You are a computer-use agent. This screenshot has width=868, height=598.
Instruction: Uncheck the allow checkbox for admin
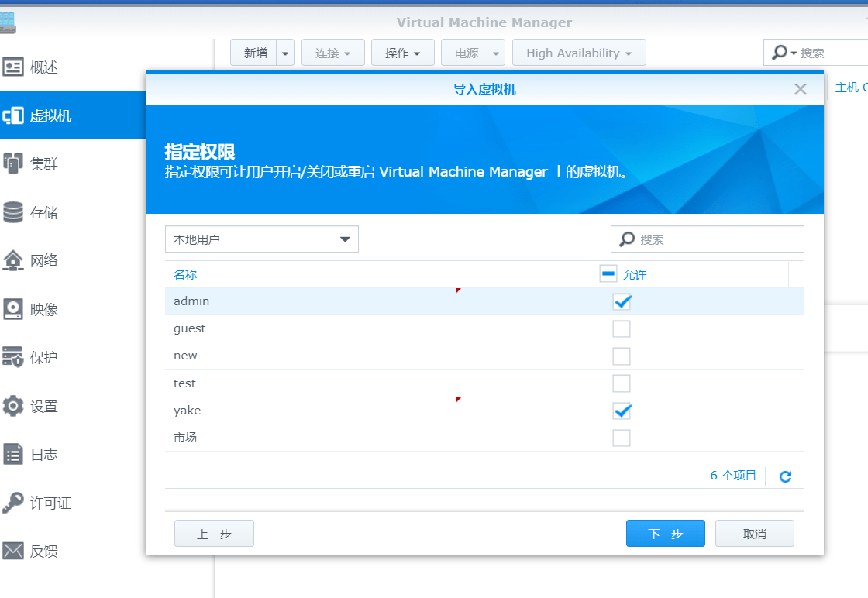coord(622,301)
